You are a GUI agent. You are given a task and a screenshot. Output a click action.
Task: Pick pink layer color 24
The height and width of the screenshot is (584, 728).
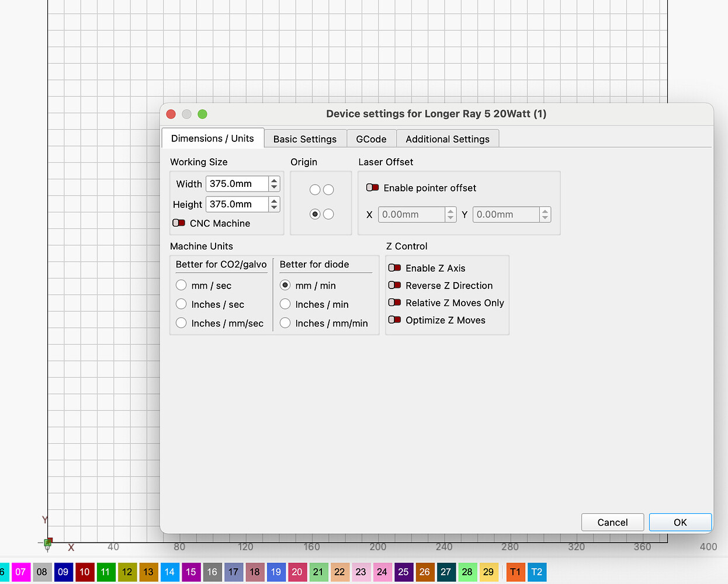[382, 572]
